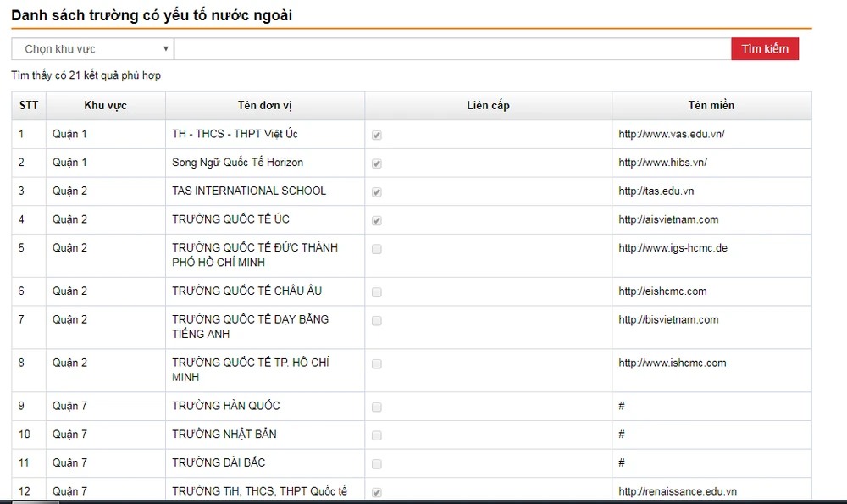This screenshot has height=504, width=847.
Task: Check Liên cấp box for TRƯỜNG QUỐC TẾ CHÂU ÂU
Action: pos(377,292)
